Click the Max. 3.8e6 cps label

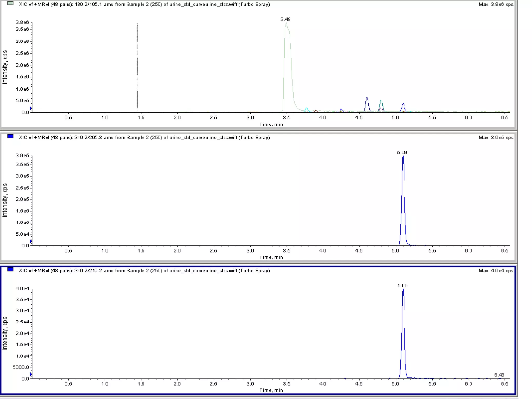[x=496, y=4]
